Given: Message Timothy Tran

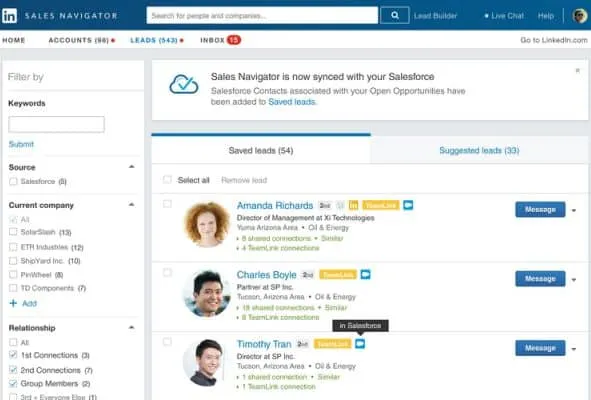Looking at the screenshot, I should click(540, 348).
